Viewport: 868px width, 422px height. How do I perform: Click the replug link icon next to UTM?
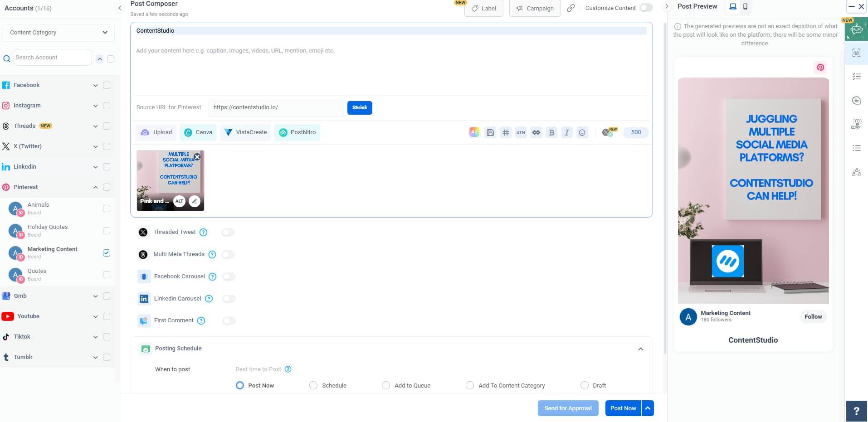pyautogui.click(x=536, y=132)
